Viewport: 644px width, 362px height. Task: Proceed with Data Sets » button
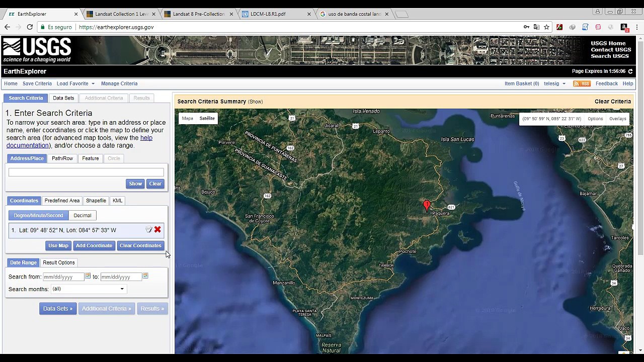[x=58, y=309]
